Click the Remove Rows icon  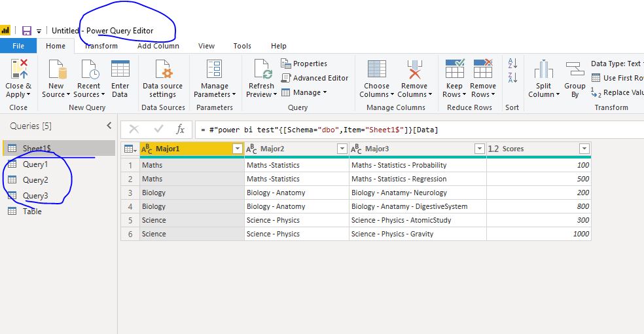pos(482,68)
